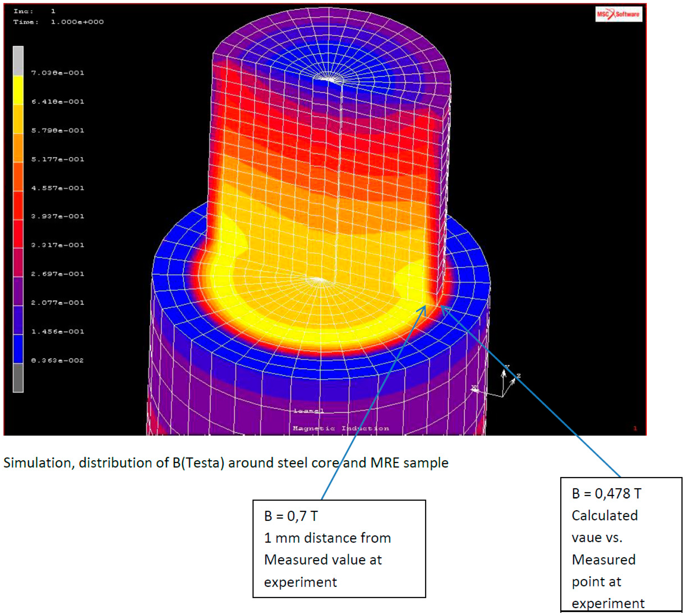This screenshot has width=687, height=616.
Task: Click the 3.937e-001 legend value
Action: click(x=58, y=216)
